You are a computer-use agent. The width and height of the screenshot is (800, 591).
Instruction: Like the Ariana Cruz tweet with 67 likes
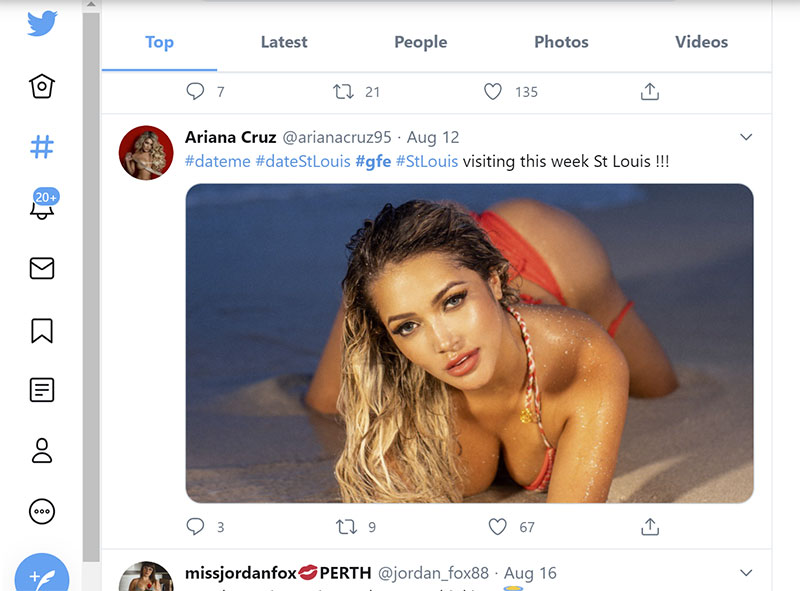(497, 526)
